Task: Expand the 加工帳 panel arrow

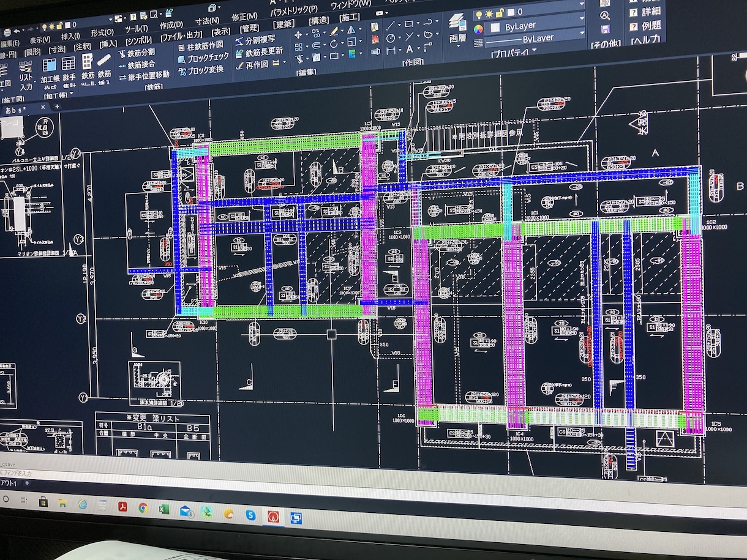Action: point(72,92)
